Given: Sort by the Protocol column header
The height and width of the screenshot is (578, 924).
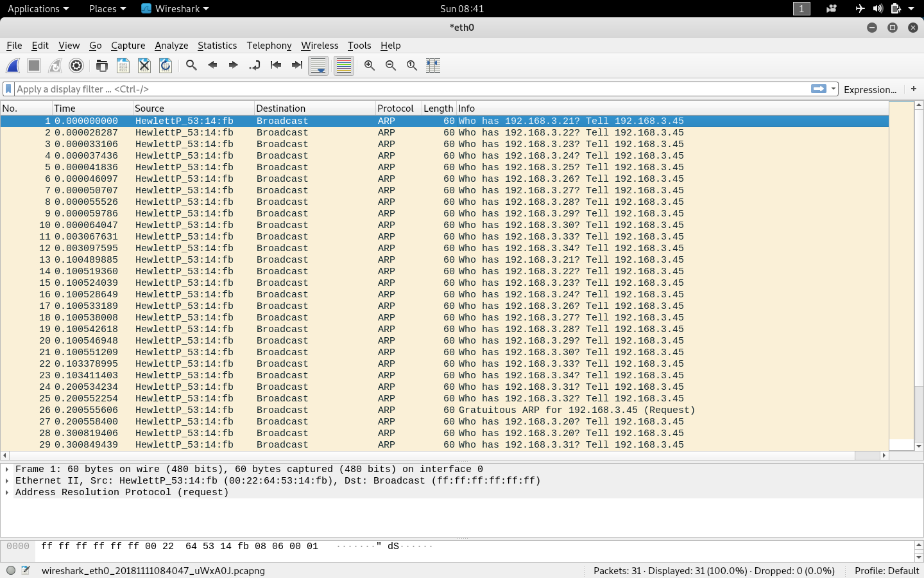Looking at the screenshot, I should click(398, 108).
